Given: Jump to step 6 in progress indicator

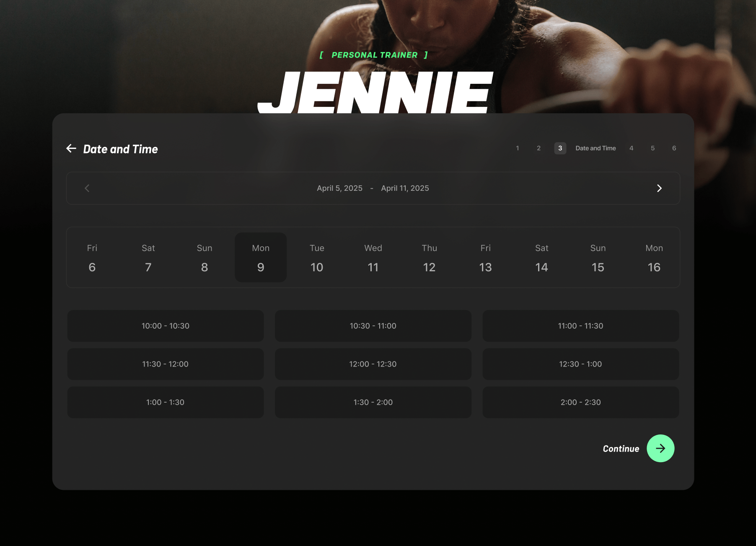Looking at the screenshot, I should point(674,148).
